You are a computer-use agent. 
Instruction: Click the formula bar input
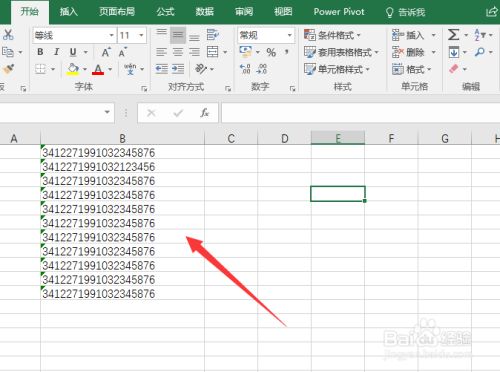pos(361,113)
